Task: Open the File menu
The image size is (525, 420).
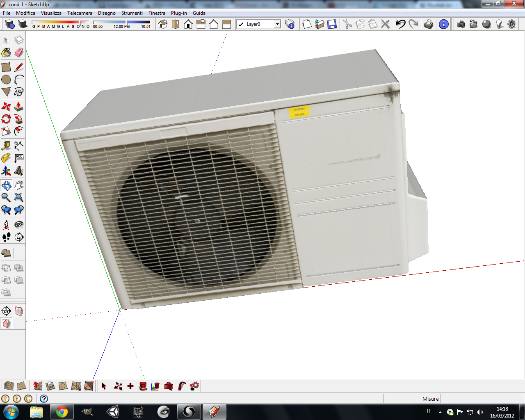Action: pyautogui.click(x=7, y=13)
